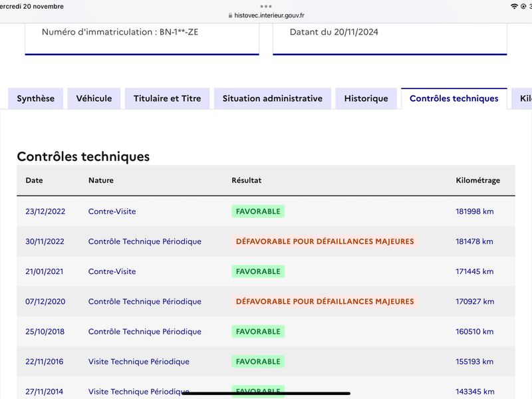Select the mileage 170927 km
The height and width of the screenshot is (399, 532).
coord(475,301)
